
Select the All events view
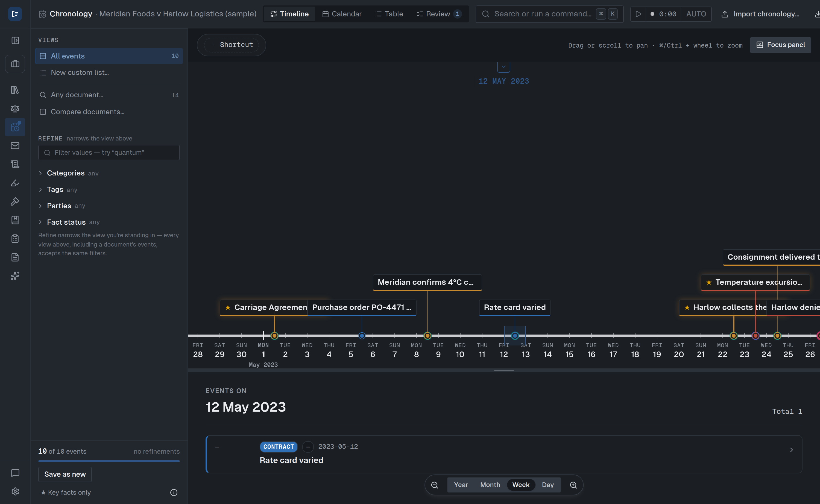click(x=109, y=56)
